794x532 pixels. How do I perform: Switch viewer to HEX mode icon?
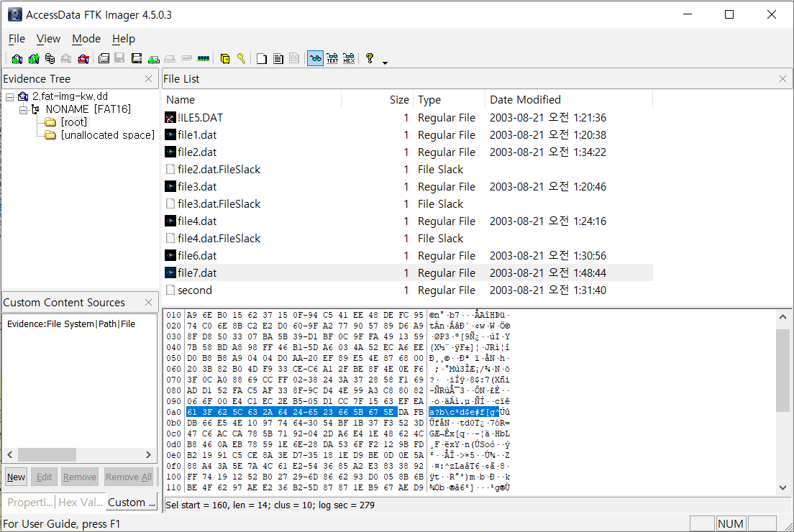(349, 59)
